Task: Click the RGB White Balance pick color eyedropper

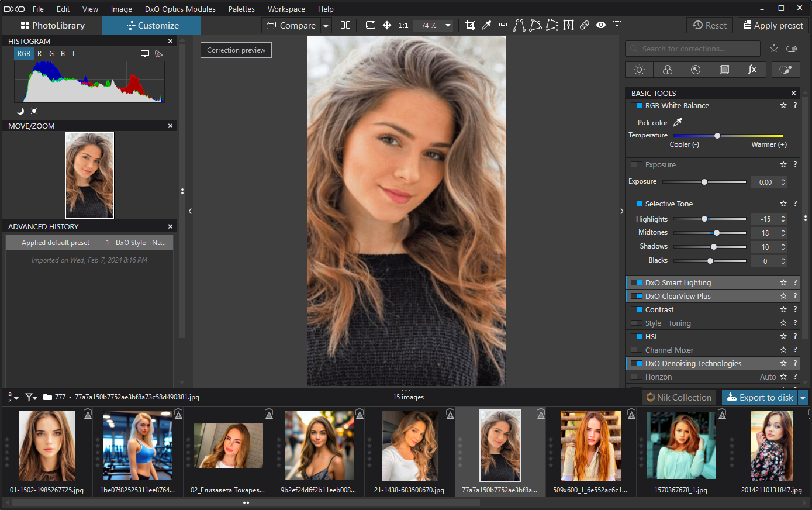Action: pyautogui.click(x=678, y=122)
